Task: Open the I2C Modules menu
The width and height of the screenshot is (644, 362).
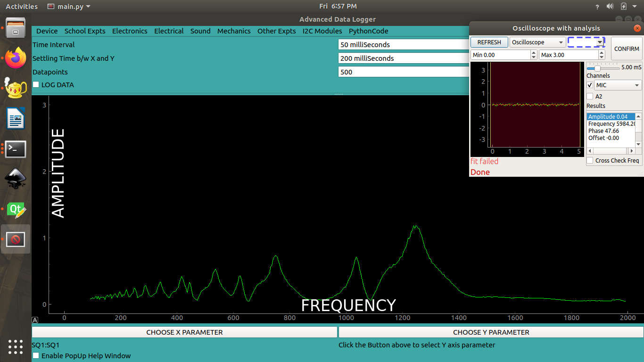Action: [322, 31]
